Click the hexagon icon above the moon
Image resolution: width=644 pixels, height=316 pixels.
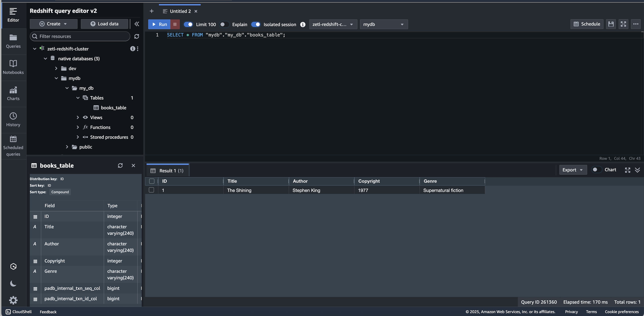(x=13, y=266)
